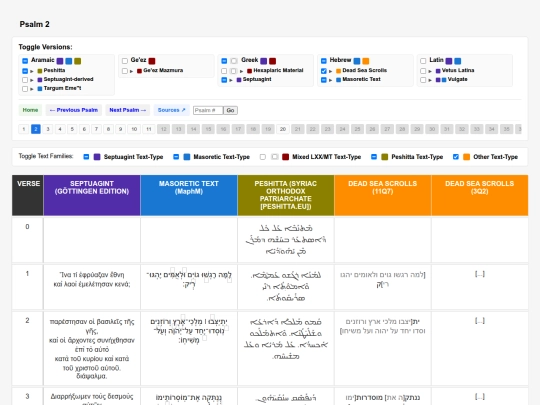The image size is (540, 405).
Task: Check the Vulgate version checkbox
Action: pyautogui.click(x=423, y=80)
